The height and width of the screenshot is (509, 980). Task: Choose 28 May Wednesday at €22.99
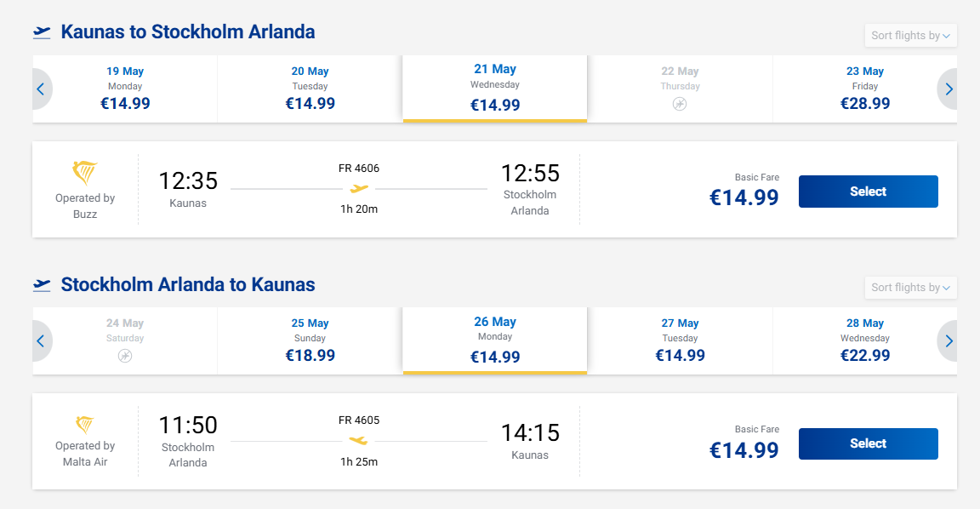pos(865,340)
